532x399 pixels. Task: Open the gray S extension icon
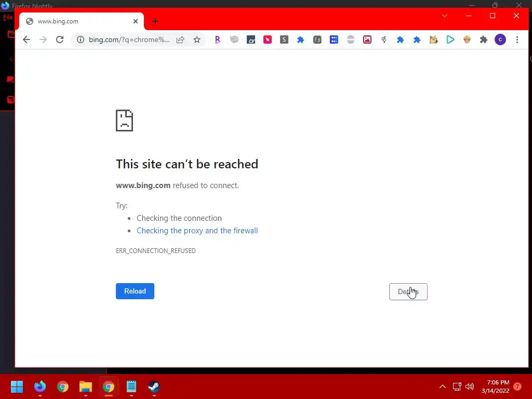(284, 39)
